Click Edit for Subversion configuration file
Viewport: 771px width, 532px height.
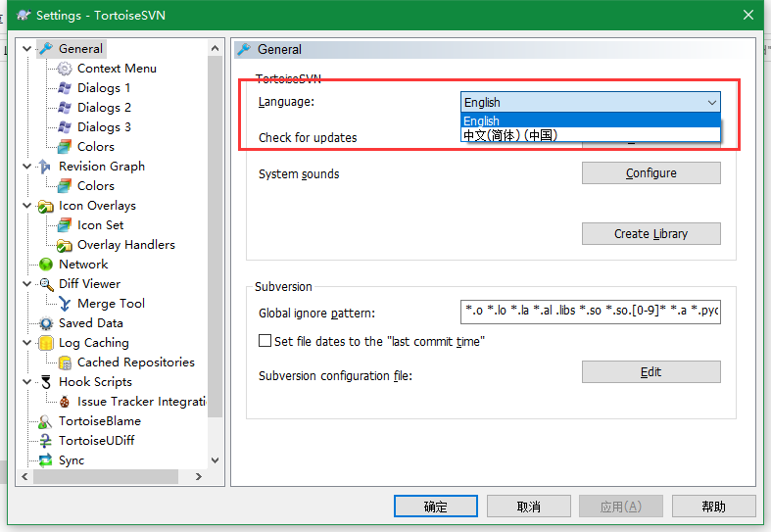click(x=651, y=371)
